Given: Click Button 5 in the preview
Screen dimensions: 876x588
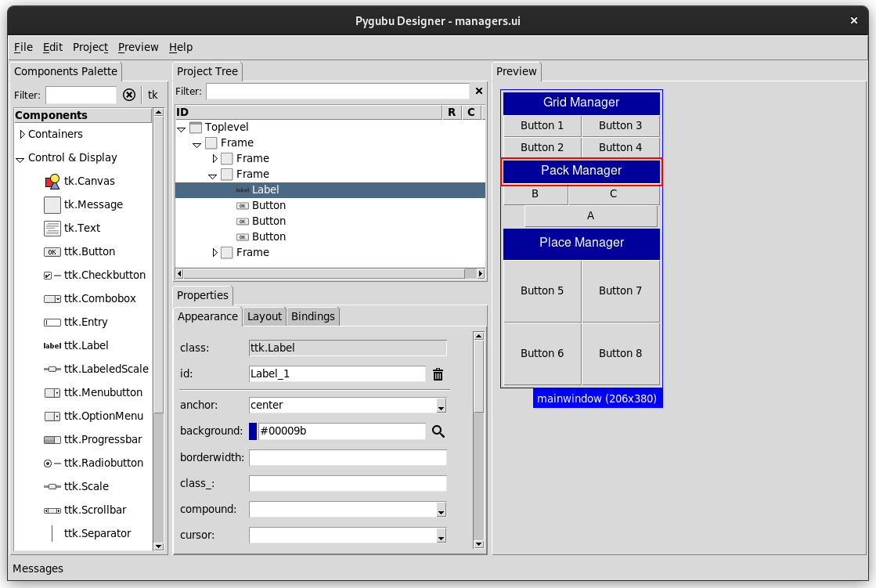Looking at the screenshot, I should pyautogui.click(x=542, y=290).
